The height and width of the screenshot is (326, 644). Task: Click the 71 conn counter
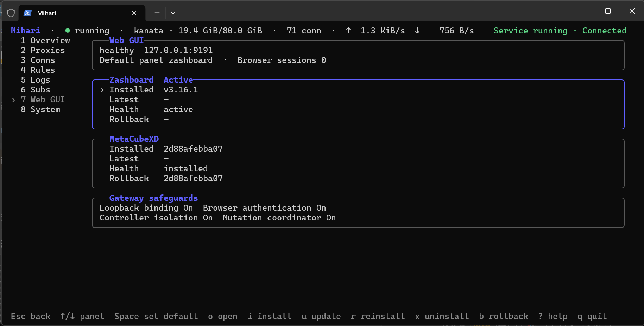coord(304,31)
